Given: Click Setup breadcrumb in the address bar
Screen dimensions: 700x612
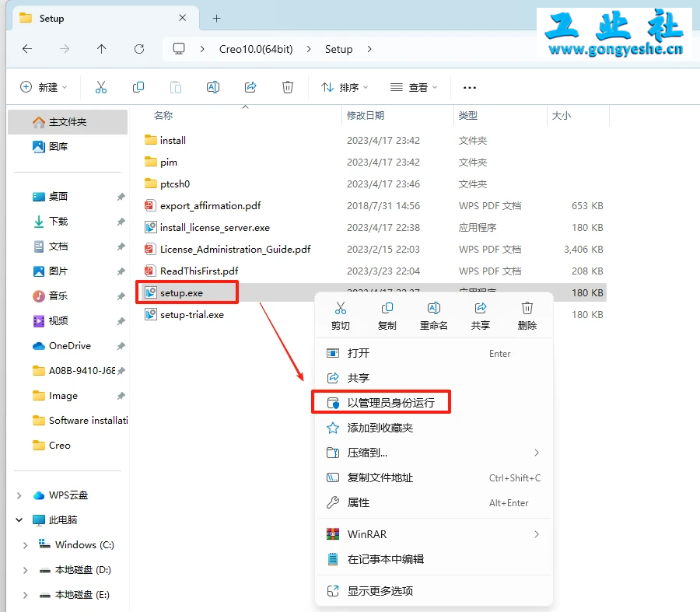Looking at the screenshot, I should [339, 49].
